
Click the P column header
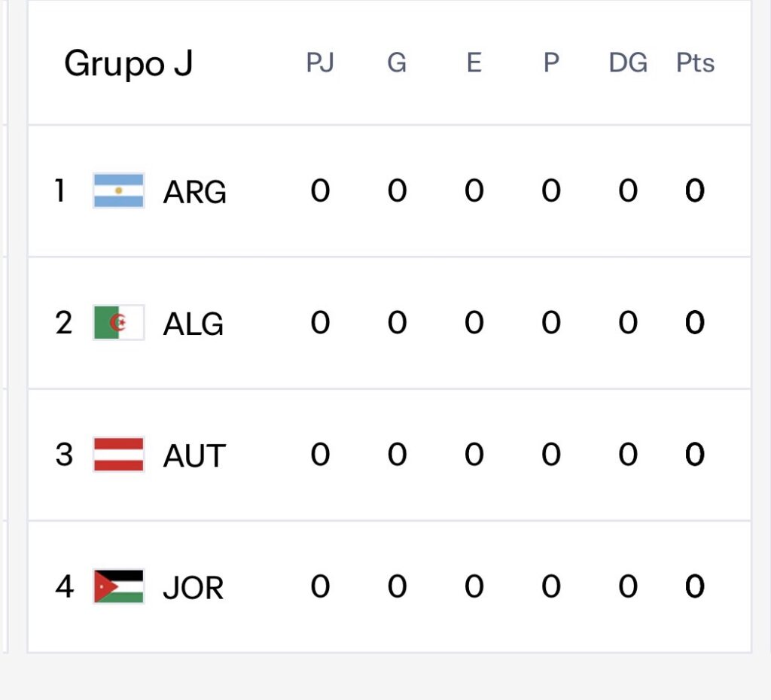click(551, 63)
